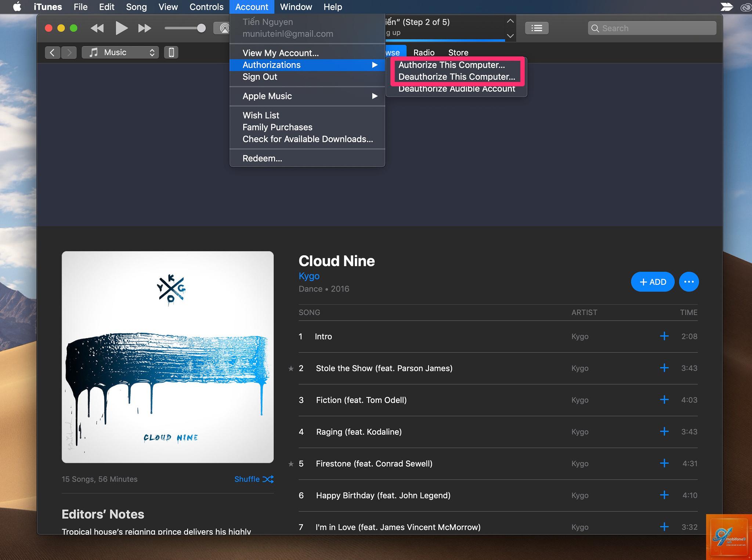The image size is (752, 560).
Task: Click the iPhone device icon
Action: coord(171,52)
